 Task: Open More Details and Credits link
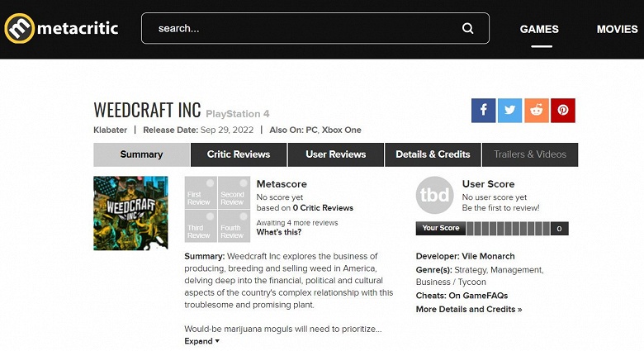pyautogui.click(x=469, y=309)
